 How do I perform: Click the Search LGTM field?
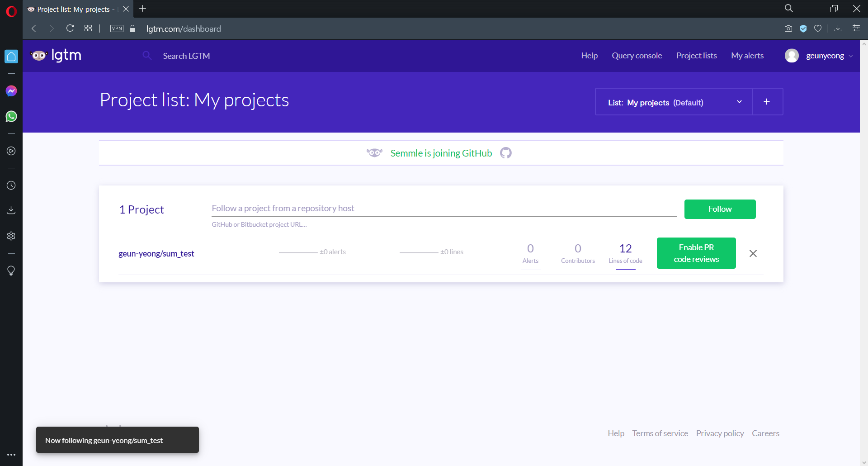pos(186,56)
